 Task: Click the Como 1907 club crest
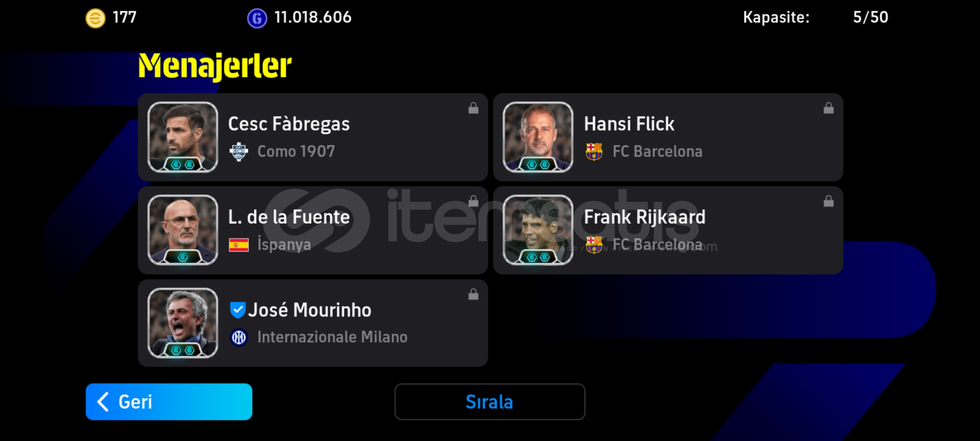239,152
